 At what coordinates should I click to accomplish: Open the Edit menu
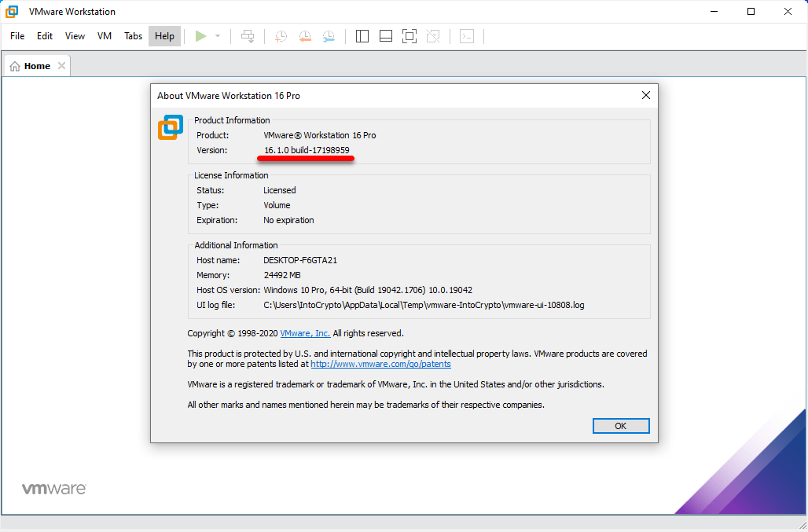[45, 36]
